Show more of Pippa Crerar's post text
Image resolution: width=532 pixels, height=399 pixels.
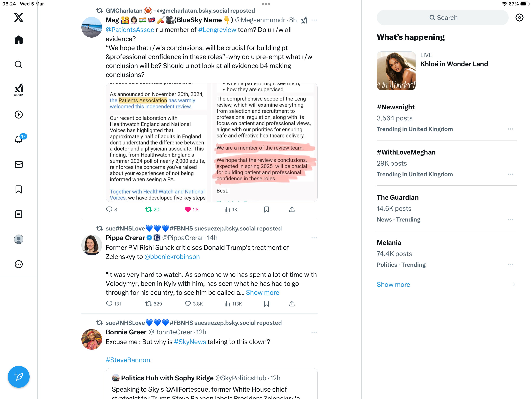(x=262, y=292)
